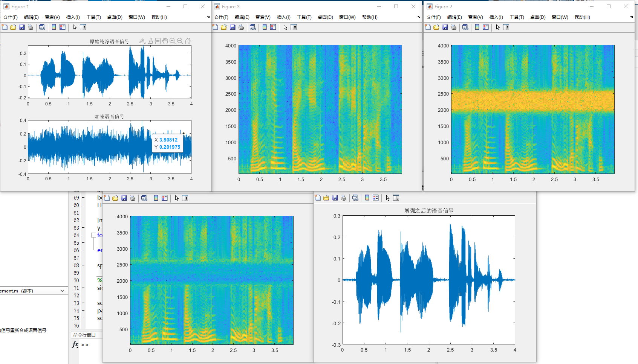Screen dimensions: 638x364
Task: Click the 命令行窗口 panel title
Action: tap(84, 335)
